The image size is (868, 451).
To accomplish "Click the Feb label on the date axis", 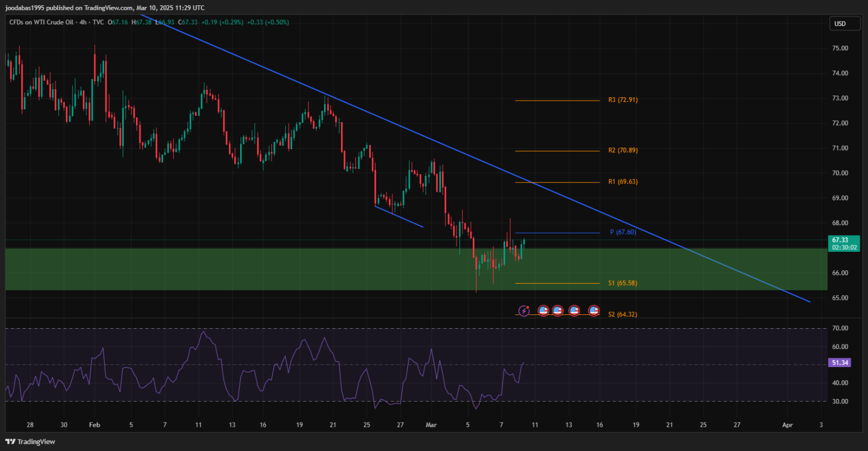I will pos(94,425).
